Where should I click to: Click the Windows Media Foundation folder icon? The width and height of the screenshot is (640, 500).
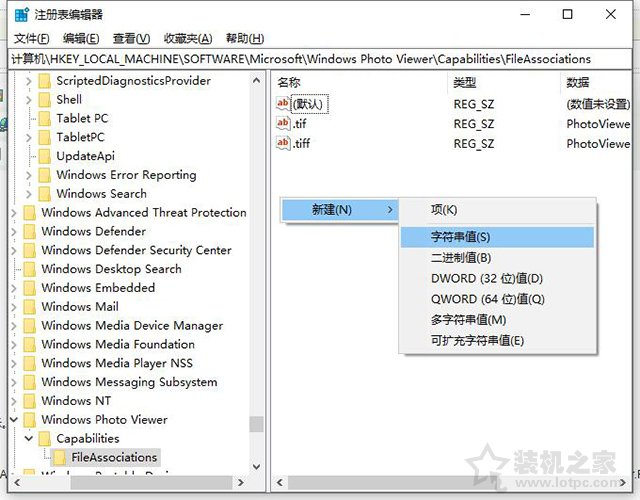click(x=29, y=344)
